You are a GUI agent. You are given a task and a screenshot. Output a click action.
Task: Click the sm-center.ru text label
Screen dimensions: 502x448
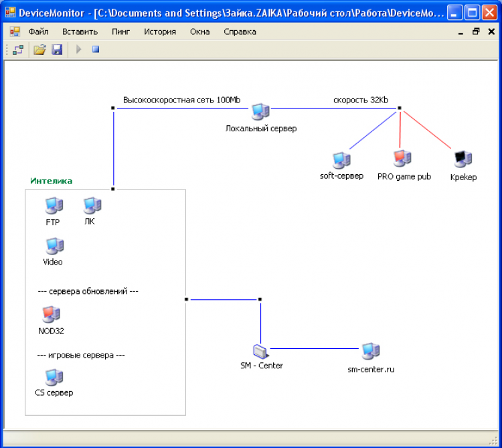(371, 369)
